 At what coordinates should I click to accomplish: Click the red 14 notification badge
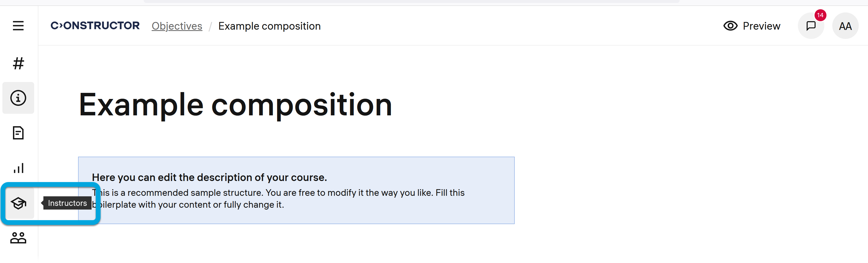pyautogui.click(x=820, y=15)
